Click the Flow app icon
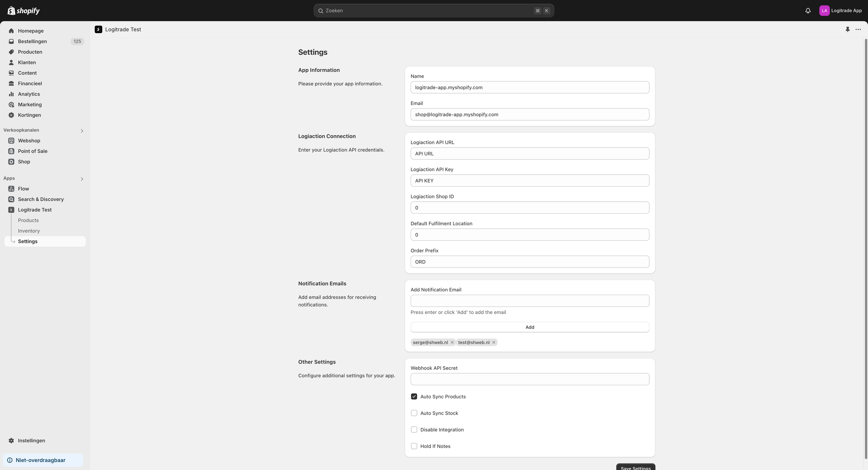Viewport: 868px width, 470px height. 11,189
